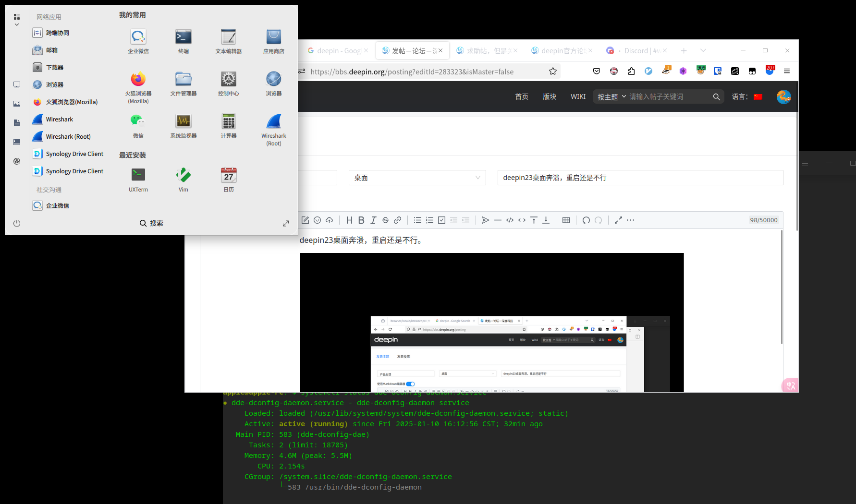Show more editor tools via ellipsis
This screenshot has height=504, width=856.
630,220
